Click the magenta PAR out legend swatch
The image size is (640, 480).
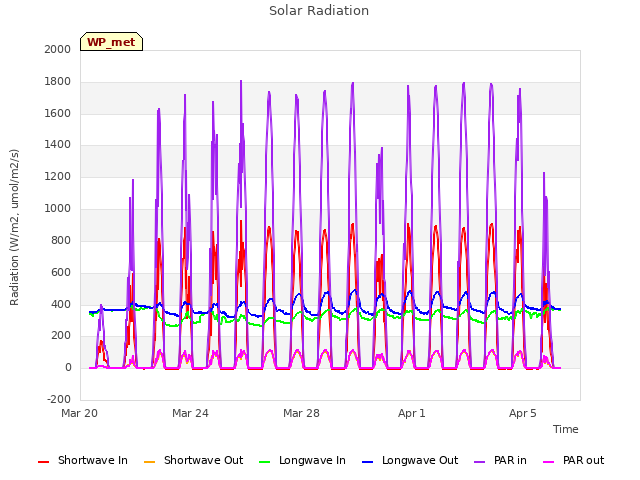(x=549, y=462)
